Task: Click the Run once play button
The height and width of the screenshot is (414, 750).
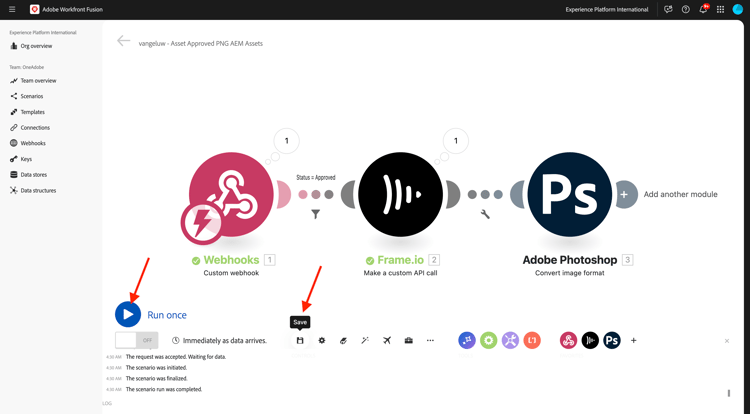Action: coord(128,314)
